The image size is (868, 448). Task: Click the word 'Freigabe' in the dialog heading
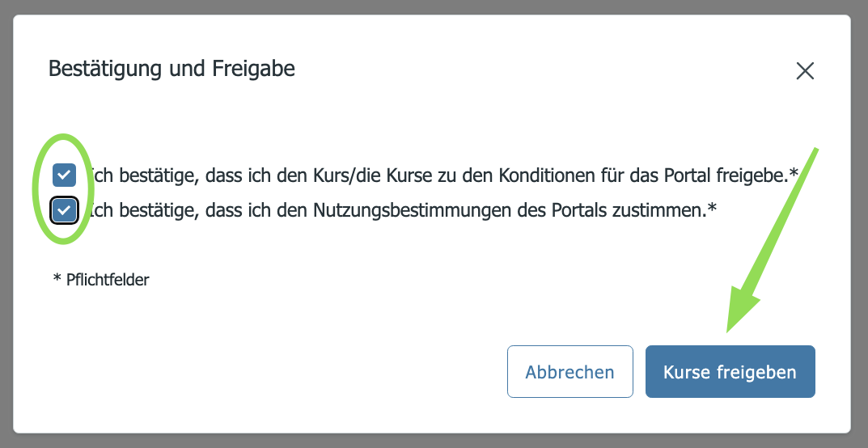tap(253, 69)
